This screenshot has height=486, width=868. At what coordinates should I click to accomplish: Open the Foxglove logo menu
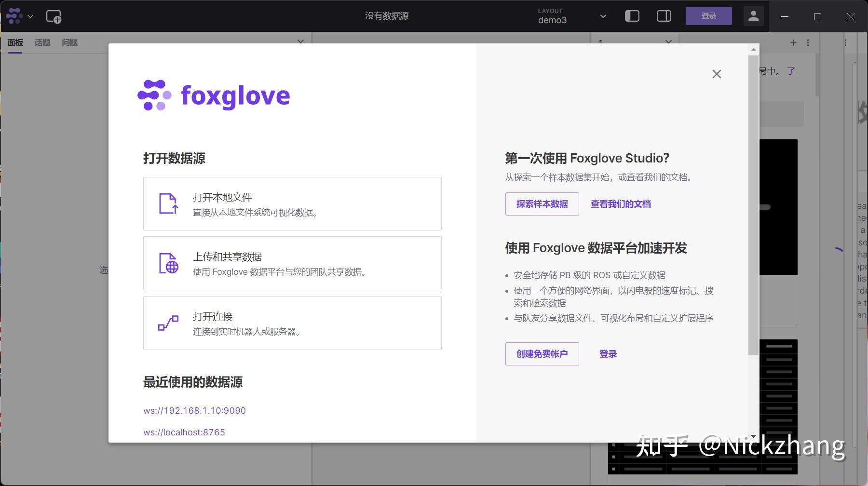tap(14, 16)
